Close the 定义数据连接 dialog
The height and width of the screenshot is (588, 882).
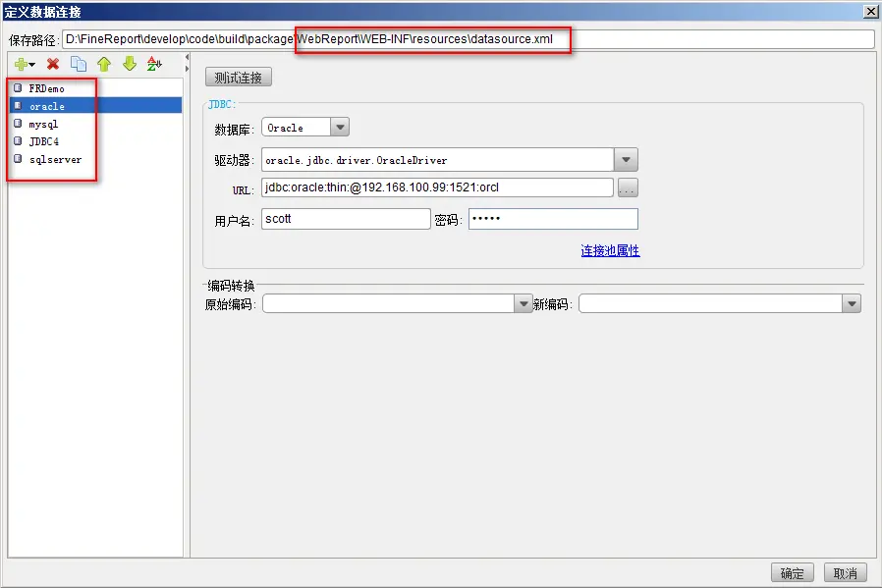[870, 11]
